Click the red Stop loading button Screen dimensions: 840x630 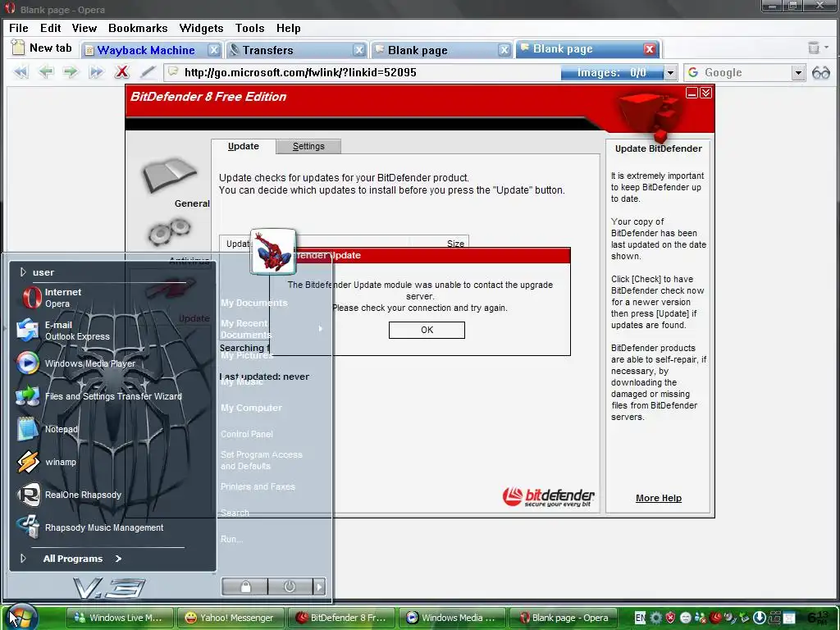[122, 72]
